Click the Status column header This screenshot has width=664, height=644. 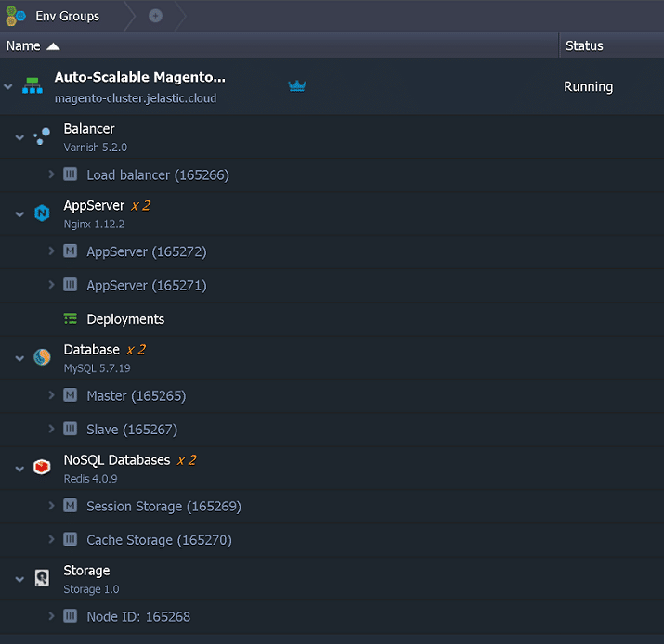click(584, 45)
